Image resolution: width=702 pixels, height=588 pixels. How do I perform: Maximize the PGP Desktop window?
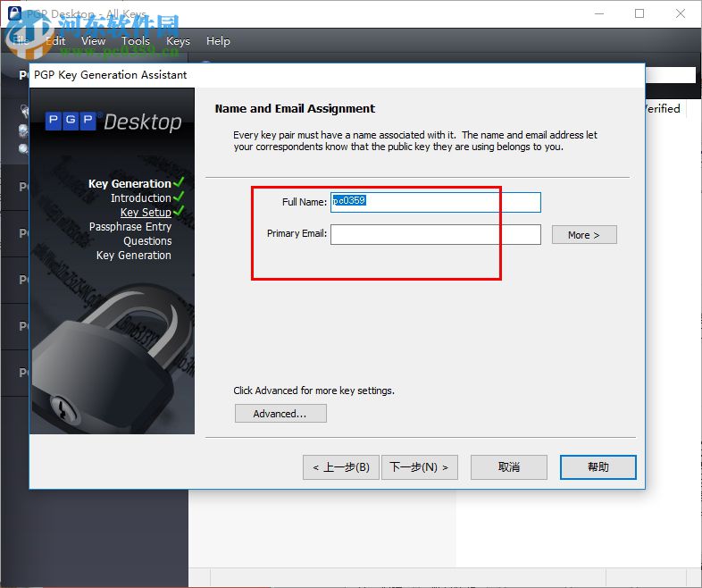pos(639,13)
